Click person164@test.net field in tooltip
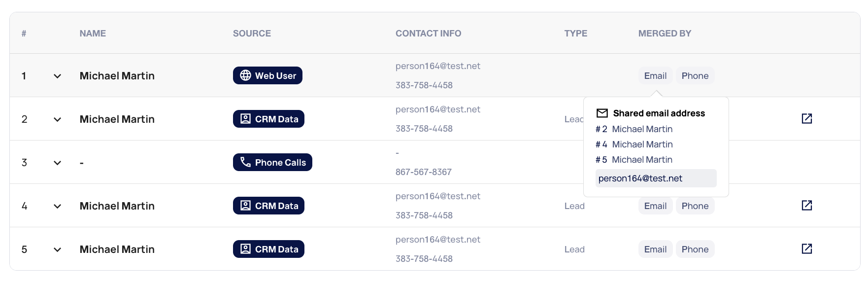This screenshot has height=283, width=868. pos(655,178)
